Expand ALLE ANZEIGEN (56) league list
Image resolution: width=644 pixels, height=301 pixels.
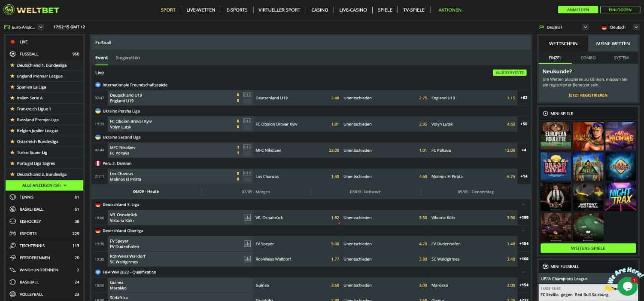(x=45, y=185)
